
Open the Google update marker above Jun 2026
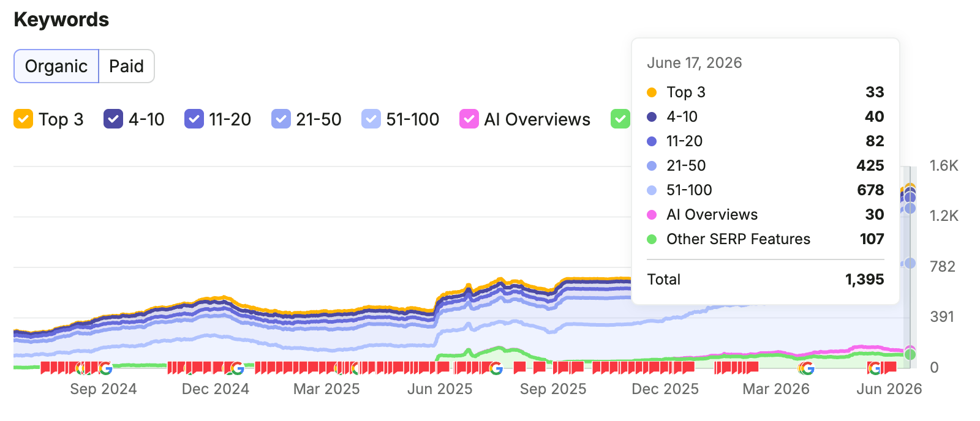coord(875,368)
